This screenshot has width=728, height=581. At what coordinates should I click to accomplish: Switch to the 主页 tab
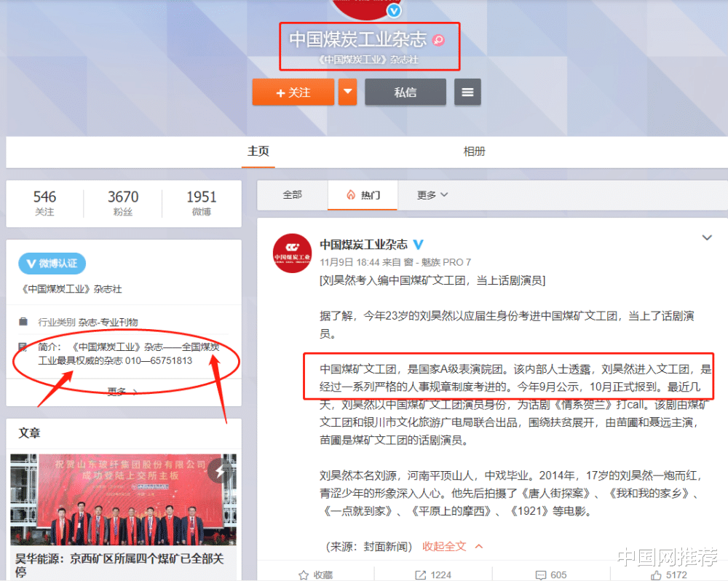coord(258,151)
